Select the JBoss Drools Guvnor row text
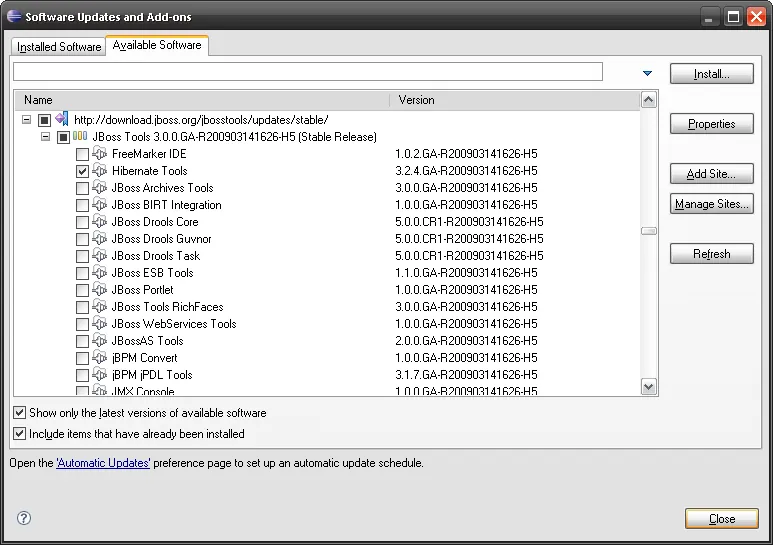The height and width of the screenshot is (545, 773). [x=161, y=238]
